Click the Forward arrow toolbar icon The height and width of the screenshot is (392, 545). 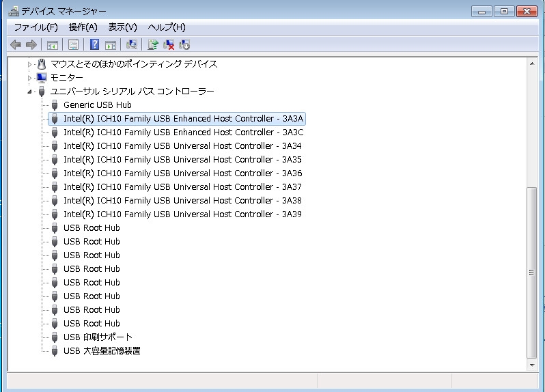[31, 44]
